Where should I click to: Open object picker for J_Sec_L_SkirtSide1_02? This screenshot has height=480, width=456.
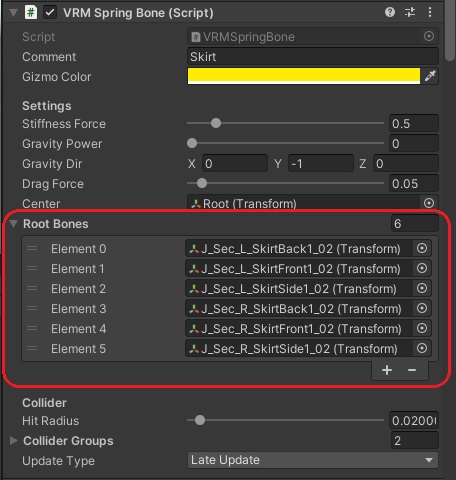point(422,288)
